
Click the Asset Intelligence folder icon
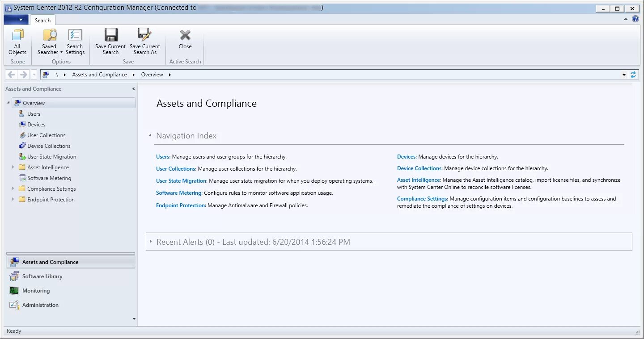pyautogui.click(x=22, y=167)
